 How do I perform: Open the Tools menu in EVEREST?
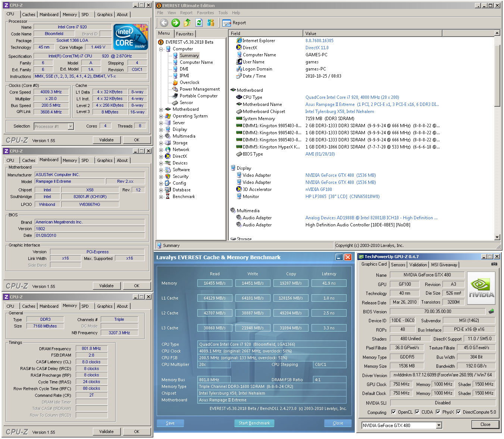pos(223,13)
